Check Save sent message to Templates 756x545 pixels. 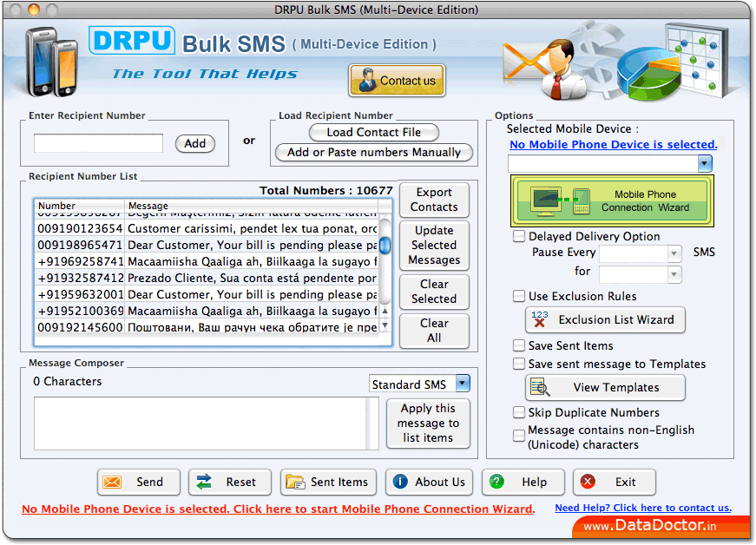point(519,364)
